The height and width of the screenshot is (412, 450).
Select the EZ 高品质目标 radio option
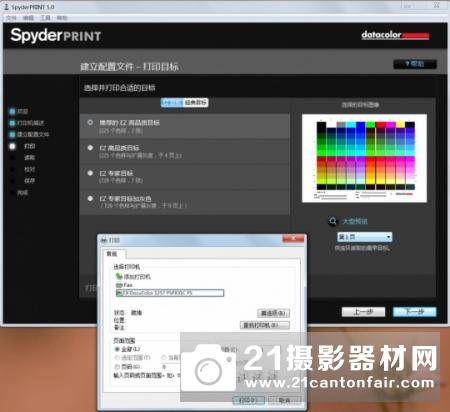pyautogui.click(x=90, y=148)
